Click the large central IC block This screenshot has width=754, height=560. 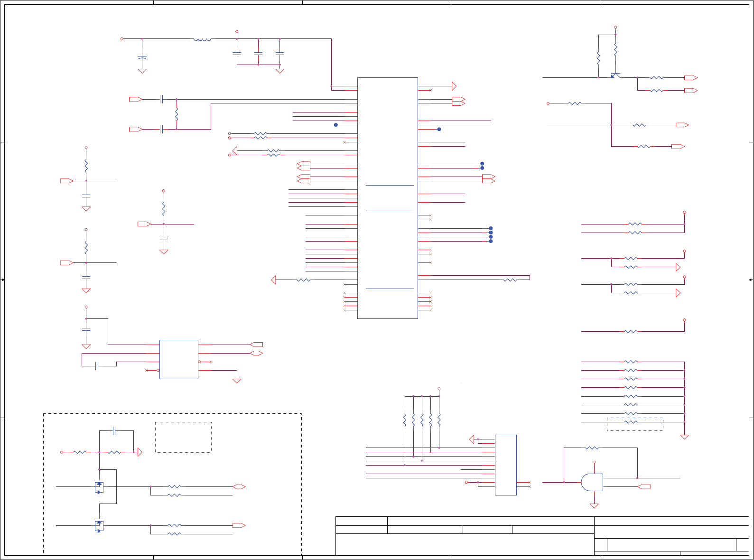click(x=387, y=198)
